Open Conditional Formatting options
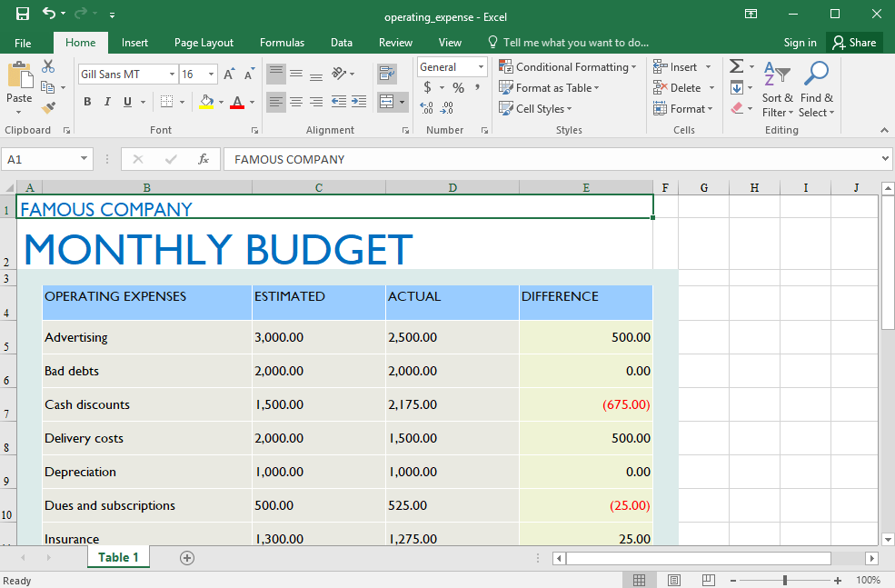Screen dimensions: 895x588 coord(568,66)
